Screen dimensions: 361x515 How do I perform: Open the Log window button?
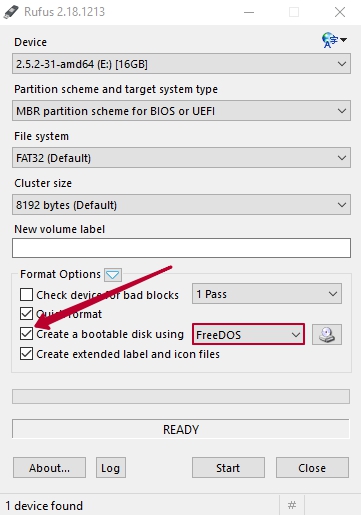111,468
